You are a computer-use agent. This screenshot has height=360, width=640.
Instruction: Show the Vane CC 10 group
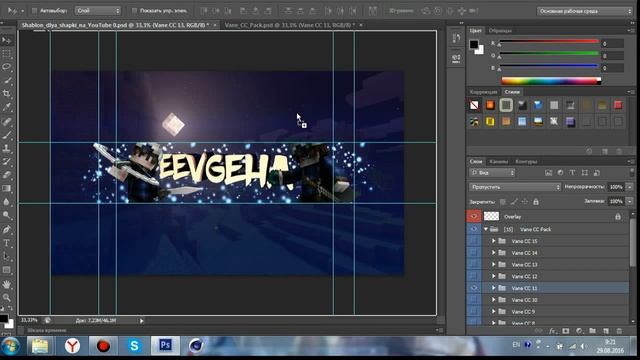coord(474,300)
